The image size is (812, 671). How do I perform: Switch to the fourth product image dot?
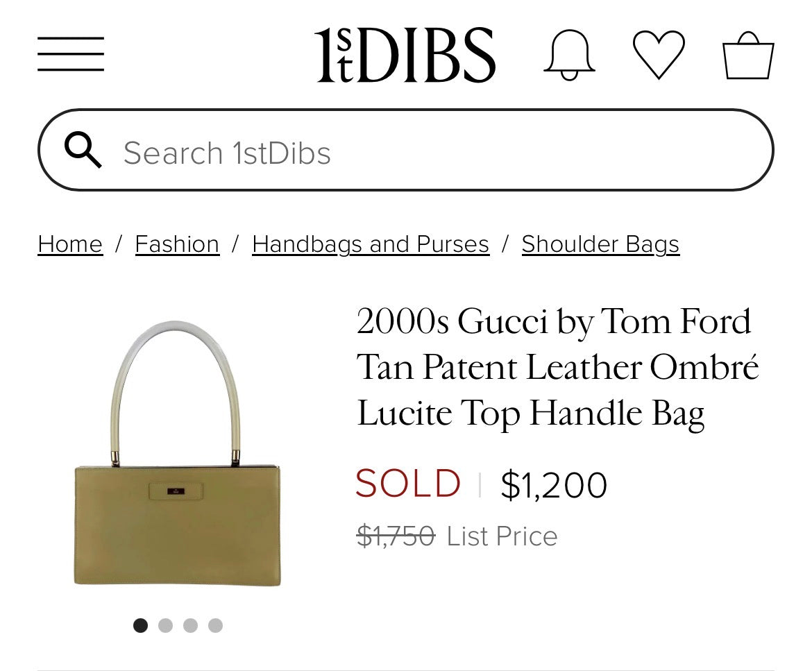(216, 625)
